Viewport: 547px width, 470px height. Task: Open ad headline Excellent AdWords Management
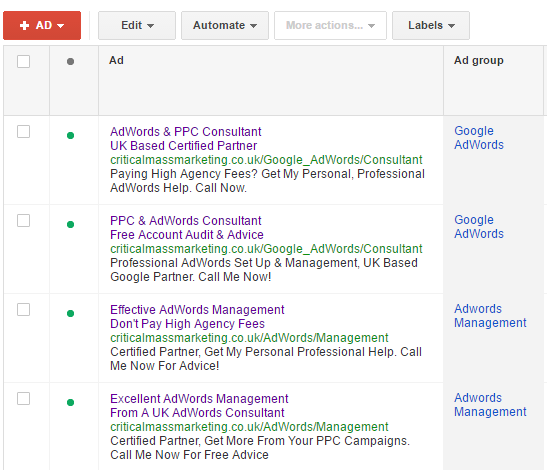click(199, 399)
